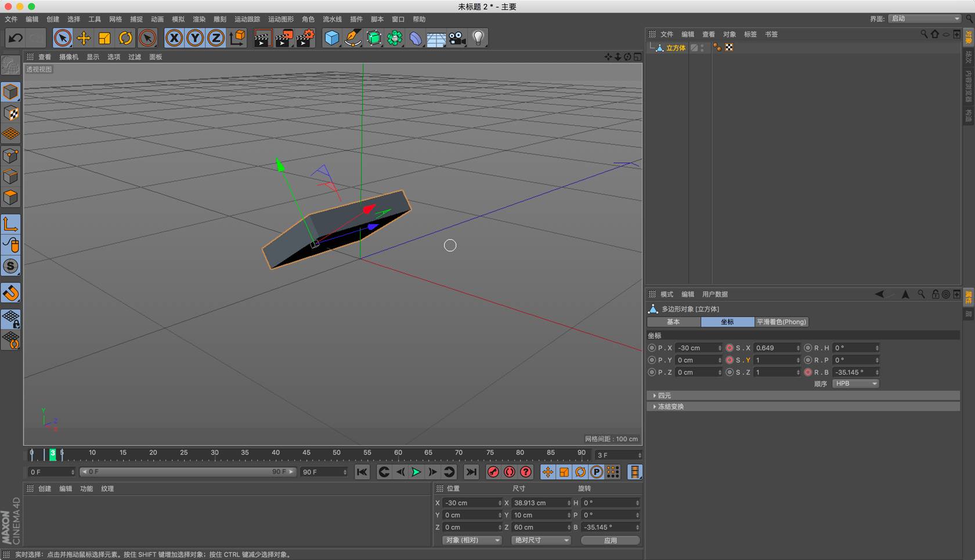Click timeline ruler at frame 45
975x560 pixels.
(x=306, y=454)
